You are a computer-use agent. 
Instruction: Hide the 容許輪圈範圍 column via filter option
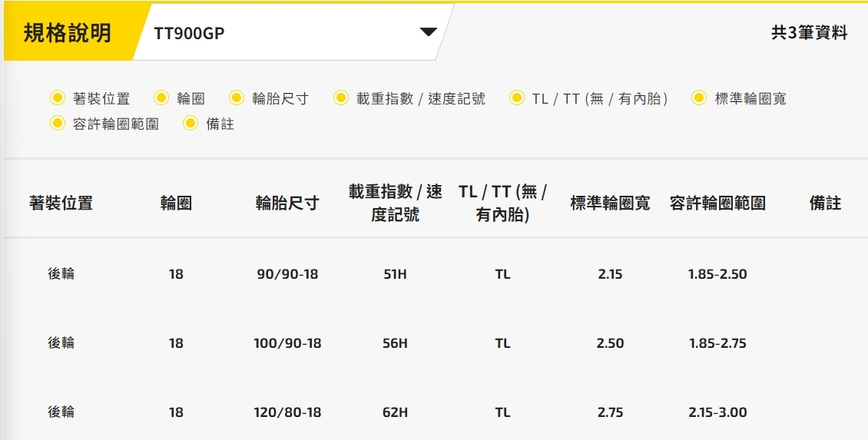point(58,124)
